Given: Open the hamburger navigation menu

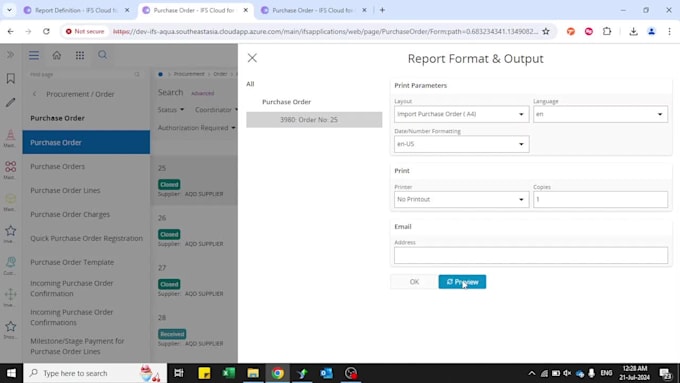Looking at the screenshot, I should pyautogui.click(x=34, y=55).
